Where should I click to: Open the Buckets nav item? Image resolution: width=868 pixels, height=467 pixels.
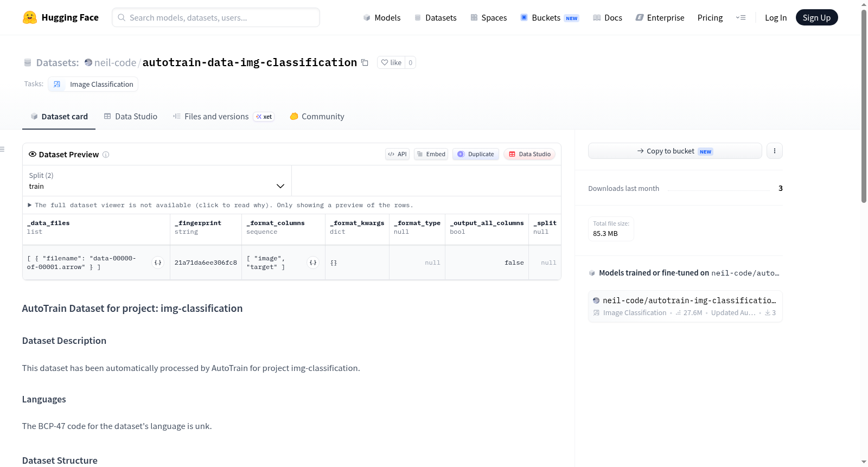click(550, 18)
